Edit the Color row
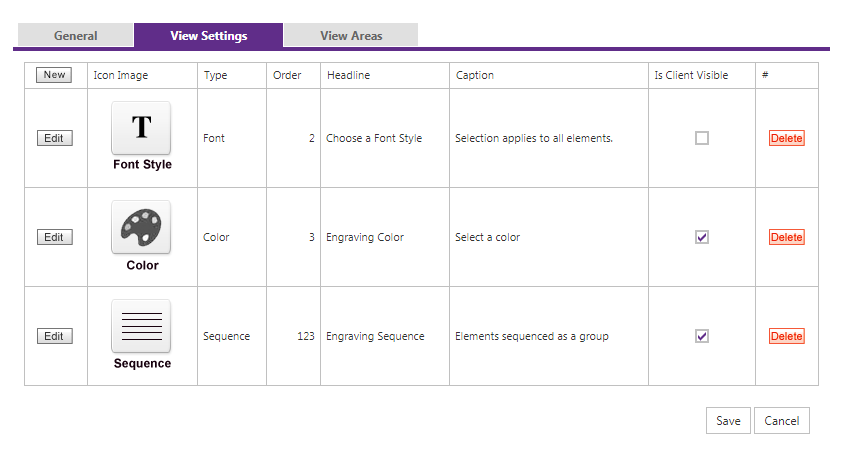Viewport: 841px width, 452px height. (54, 237)
